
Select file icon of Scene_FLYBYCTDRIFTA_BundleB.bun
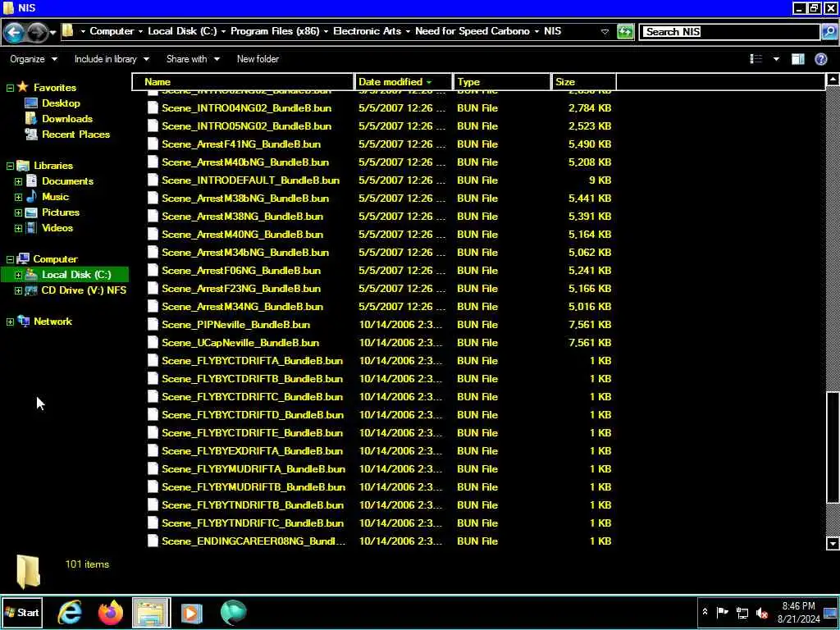[x=153, y=361]
